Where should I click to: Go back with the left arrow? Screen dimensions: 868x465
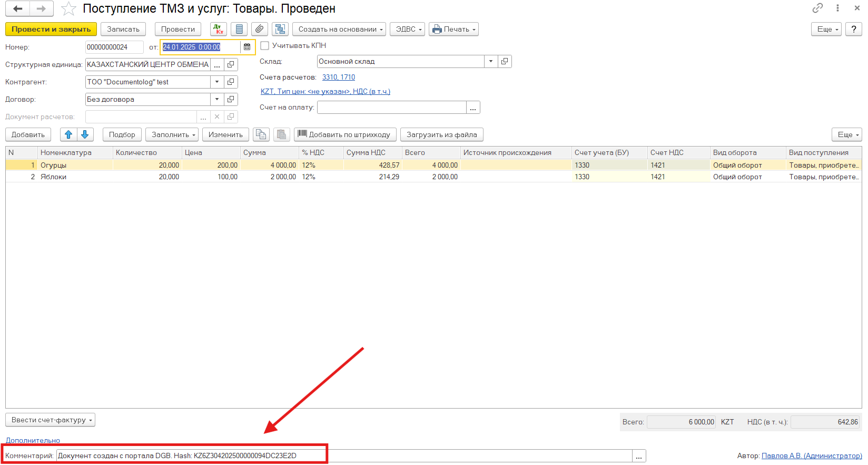(x=18, y=8)
